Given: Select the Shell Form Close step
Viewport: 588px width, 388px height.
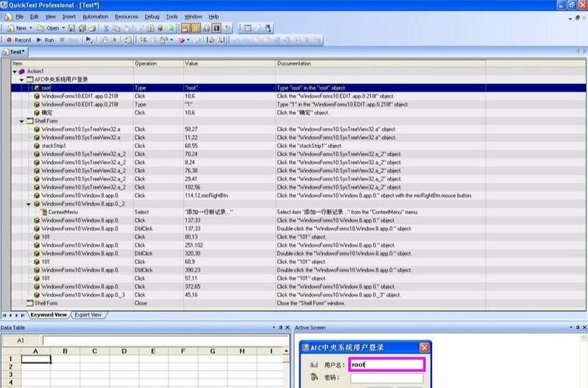Looking at the screenshot, I should point(299,303).
